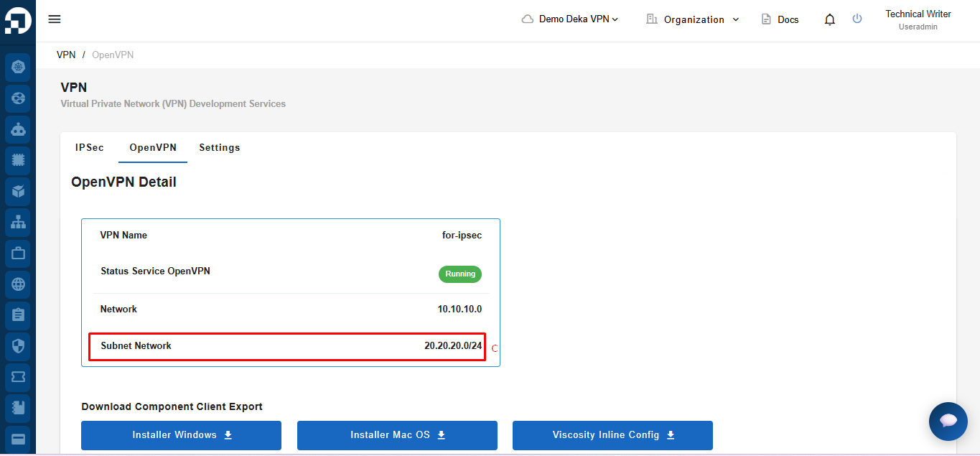The width and height of the screenshot is (980, 456).
Task: Click the Kubernetes helm sidebar icon
Action: [18, 68]
